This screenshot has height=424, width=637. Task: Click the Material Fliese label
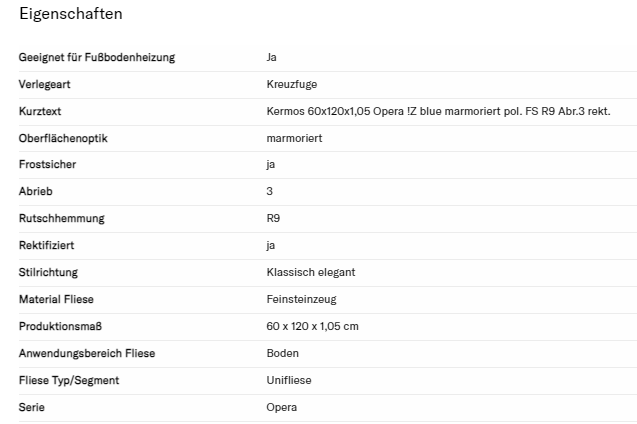pyautogui.click(x=56, y=299)
